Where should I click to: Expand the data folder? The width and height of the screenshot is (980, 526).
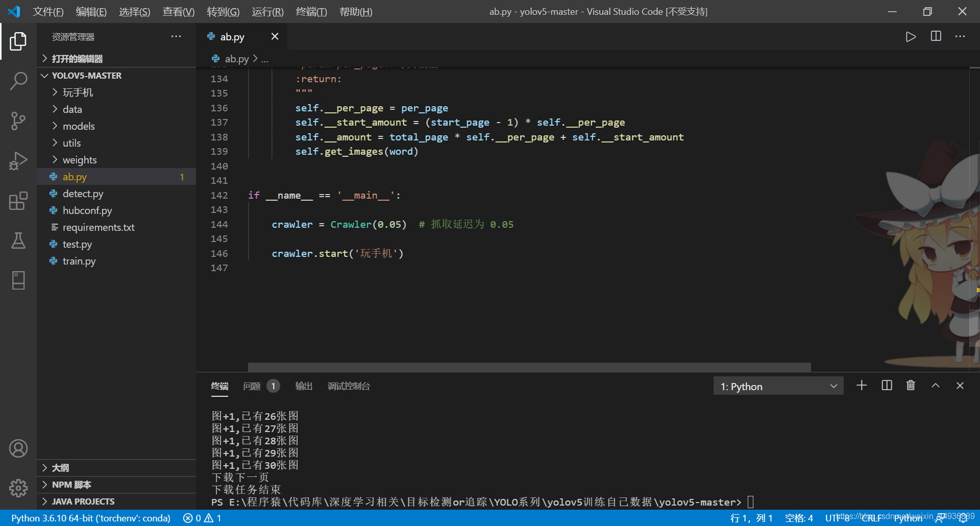tap(116, 109)
